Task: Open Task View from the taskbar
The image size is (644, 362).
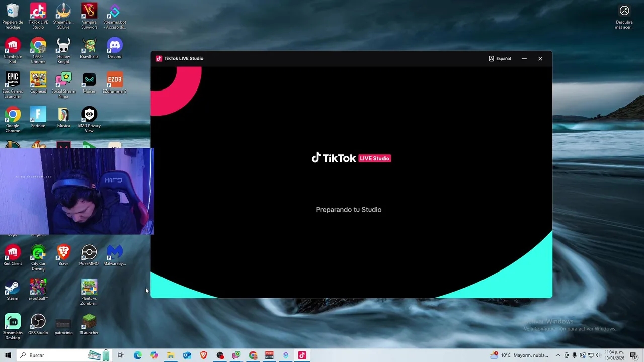Action: 121,355
